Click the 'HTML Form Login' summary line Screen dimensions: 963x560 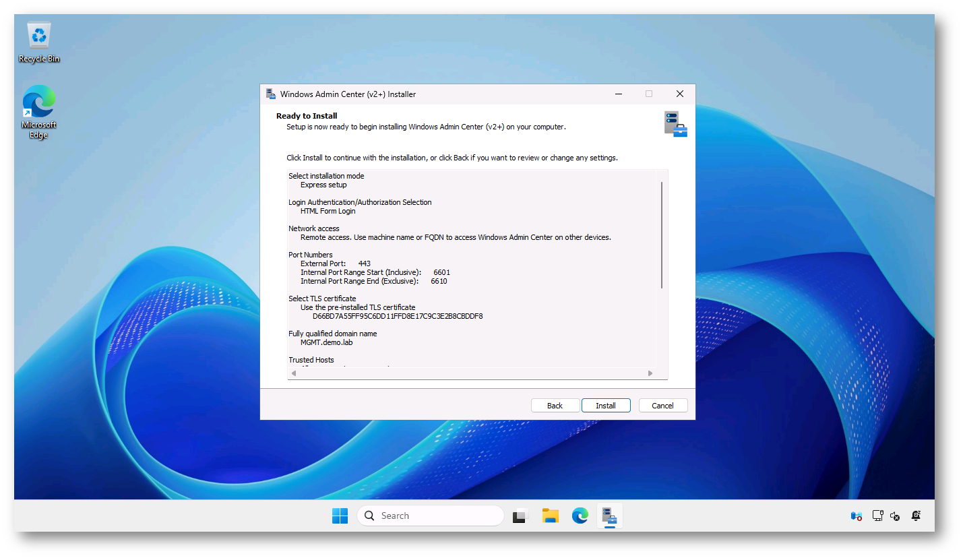328,211
